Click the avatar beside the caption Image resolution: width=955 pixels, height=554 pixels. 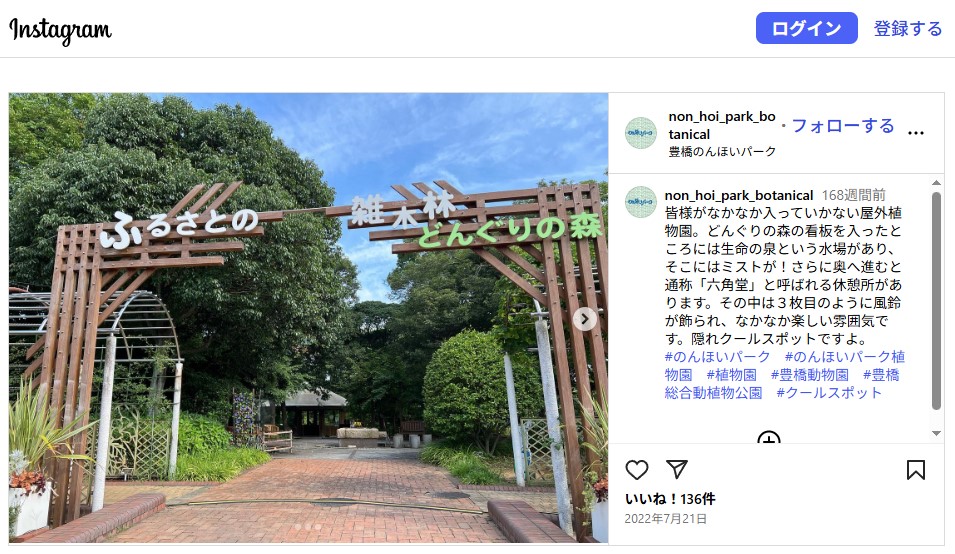pyautogui.click(x=641, y=202)
